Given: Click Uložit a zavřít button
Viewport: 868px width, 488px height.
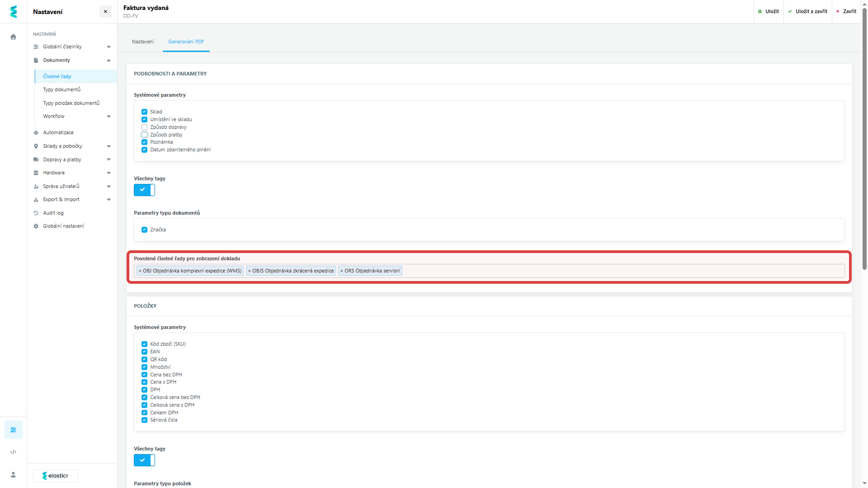Looking at the screenshot, I should [x=808, y=11].
